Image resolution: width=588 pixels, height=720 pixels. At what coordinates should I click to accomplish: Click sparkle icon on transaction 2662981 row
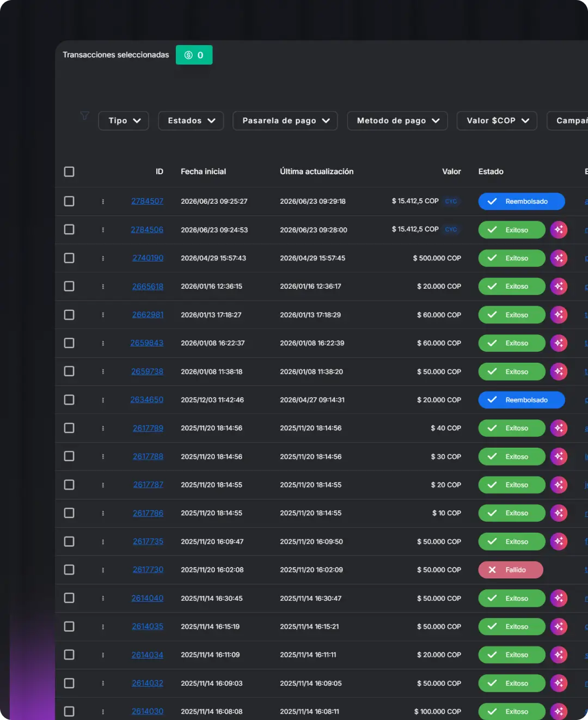point(559,315)
